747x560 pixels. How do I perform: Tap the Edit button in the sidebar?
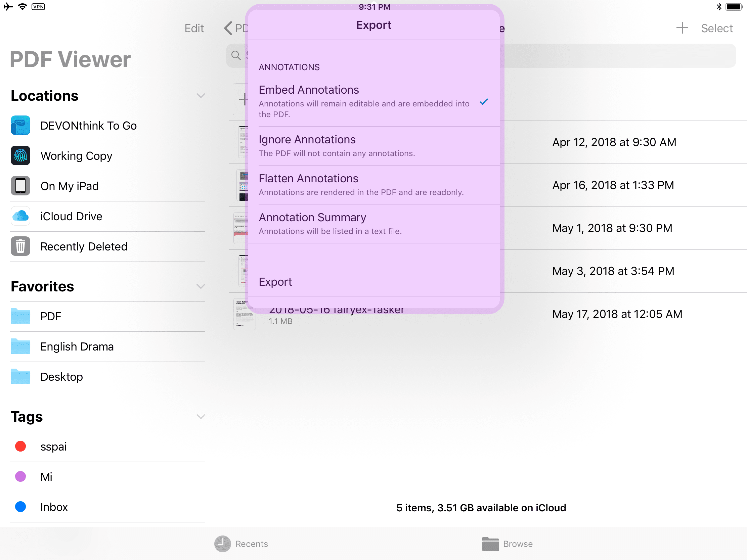194,28
